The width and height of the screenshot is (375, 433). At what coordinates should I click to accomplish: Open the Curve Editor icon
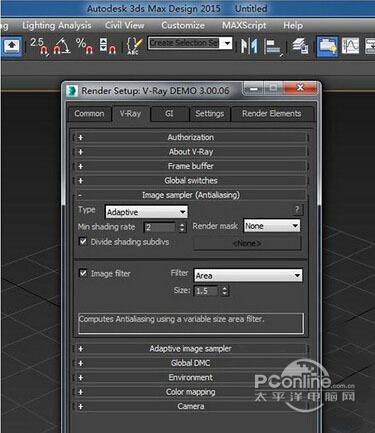pos(351,46)
